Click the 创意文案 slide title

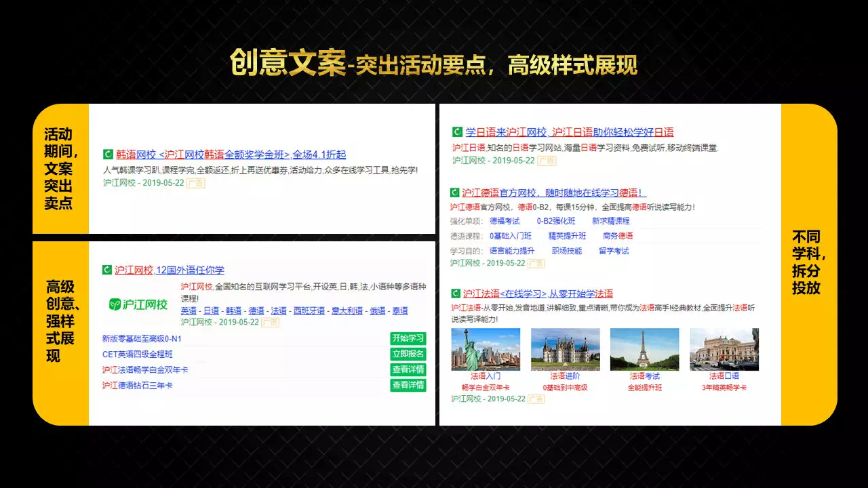point(288,64)
